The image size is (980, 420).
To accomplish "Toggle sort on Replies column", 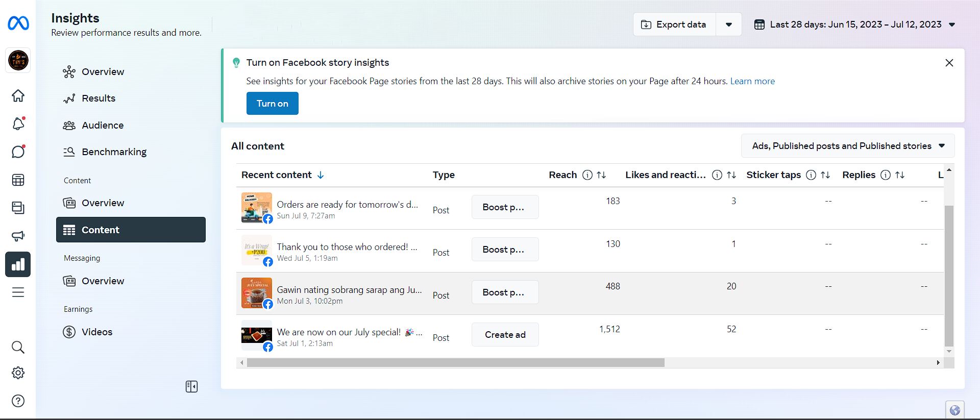I will tap(900, 175).
